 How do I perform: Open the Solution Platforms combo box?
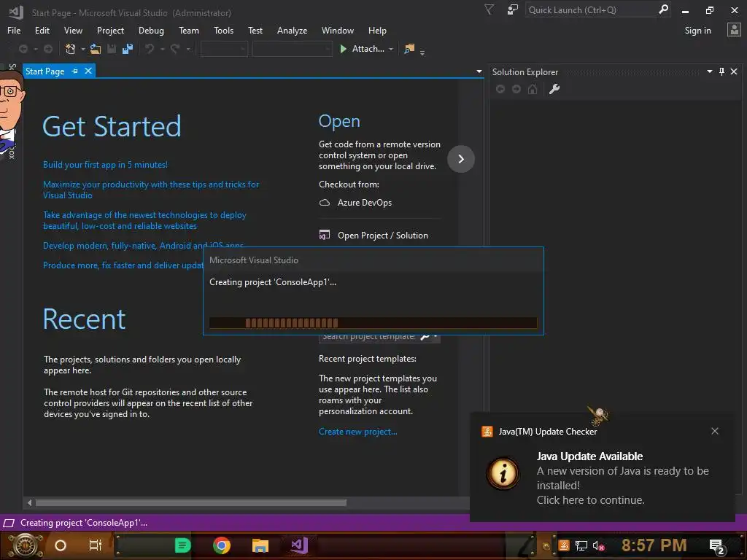[292, 49]
